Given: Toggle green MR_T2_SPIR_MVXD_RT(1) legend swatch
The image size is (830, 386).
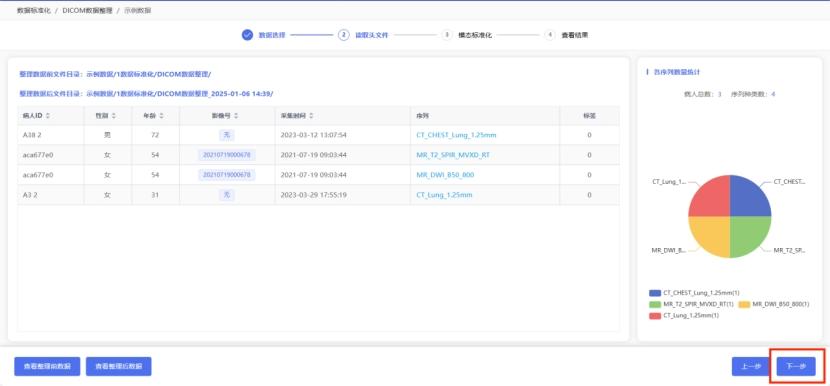Looking at the screenshot, I should (655, 304).
